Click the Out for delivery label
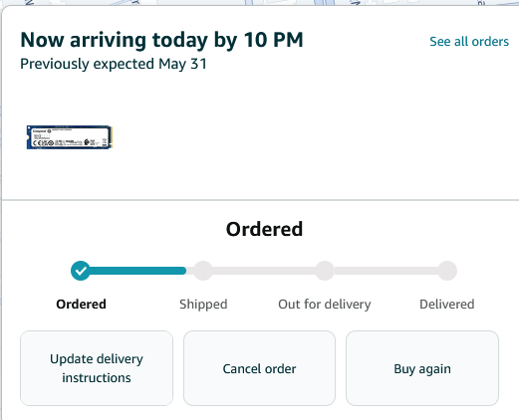The width and height of the screenshot is (519, 420). 325,305
